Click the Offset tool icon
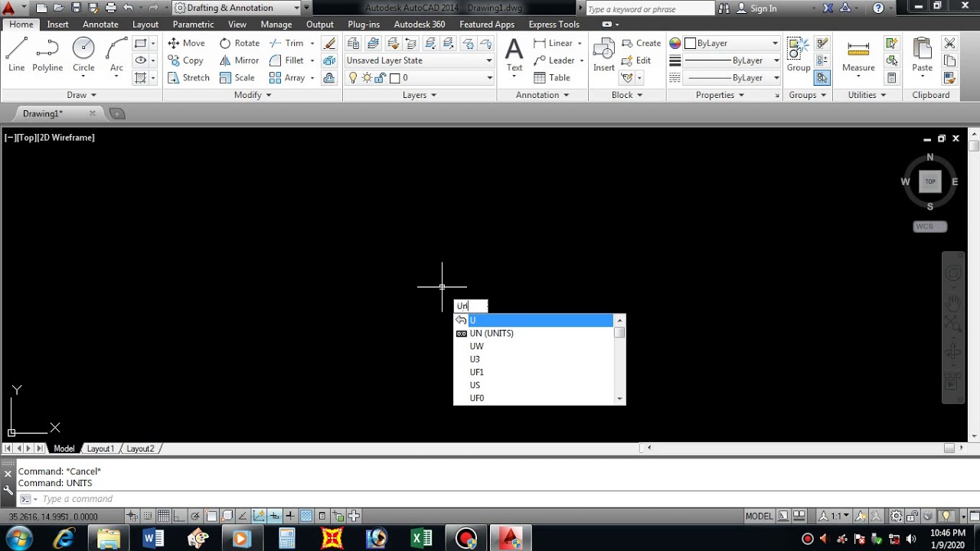980x551 pixels. pyautogui.click(x=329, y=77)
